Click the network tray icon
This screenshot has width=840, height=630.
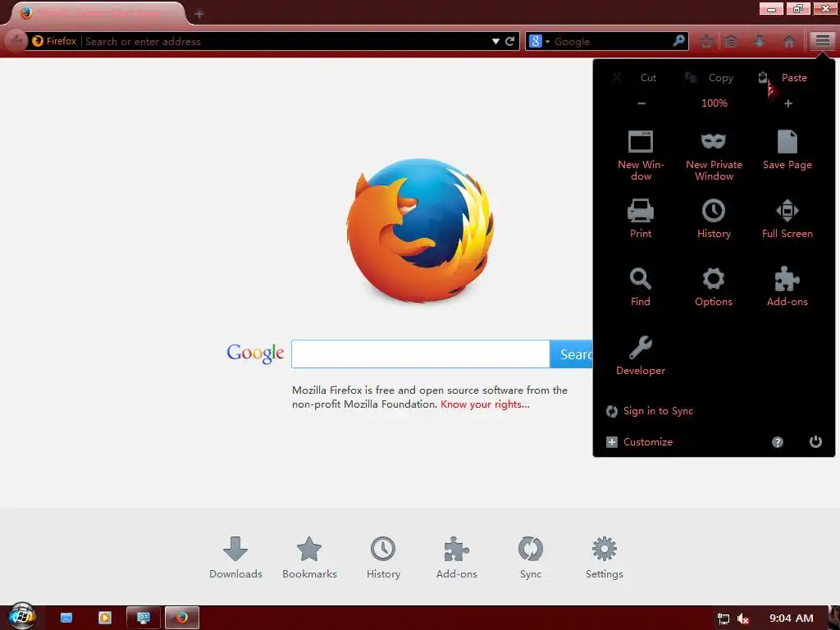[x=724, y=619]
